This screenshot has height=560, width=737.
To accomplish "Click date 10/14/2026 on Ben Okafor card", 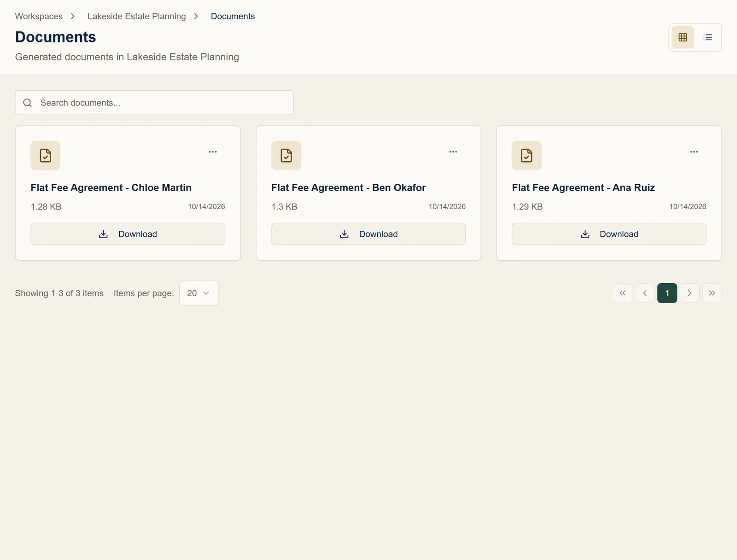I will (447, 207).
